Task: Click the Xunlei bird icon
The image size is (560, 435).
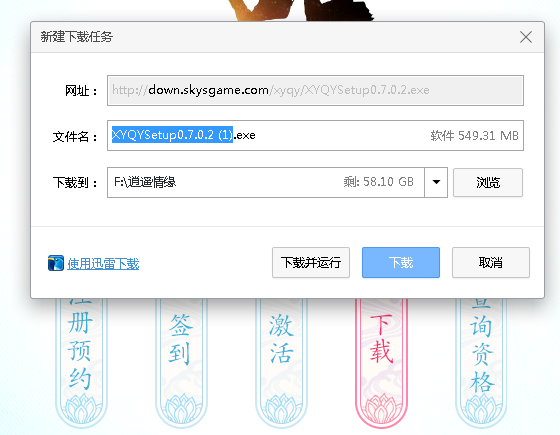Action: click(x=56, y=263)
